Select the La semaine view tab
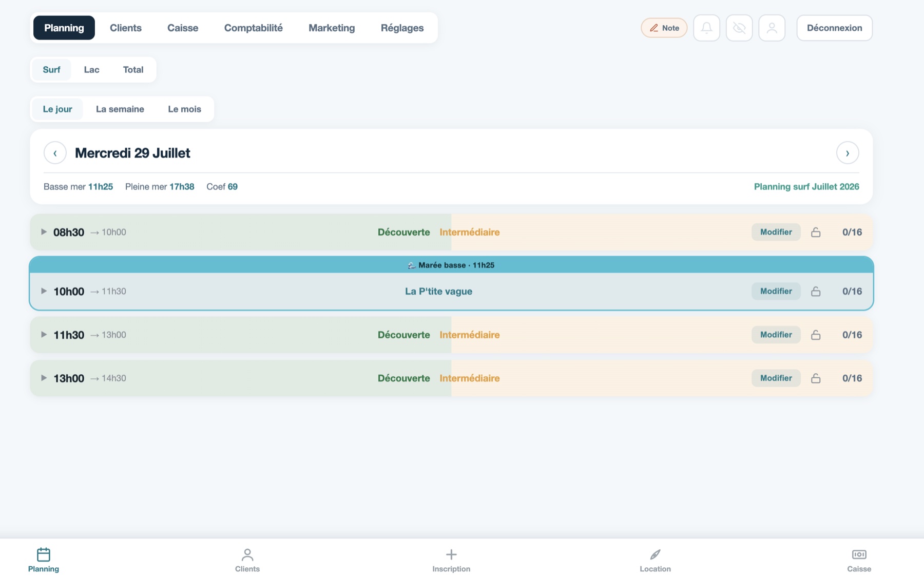 click(120, 109)
